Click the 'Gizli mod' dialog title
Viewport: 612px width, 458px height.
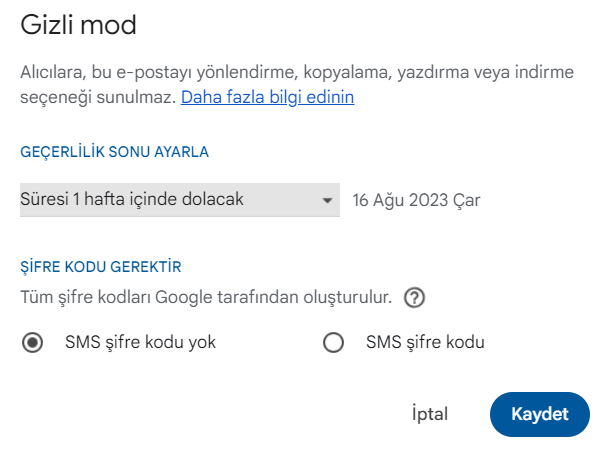(78, 26)
